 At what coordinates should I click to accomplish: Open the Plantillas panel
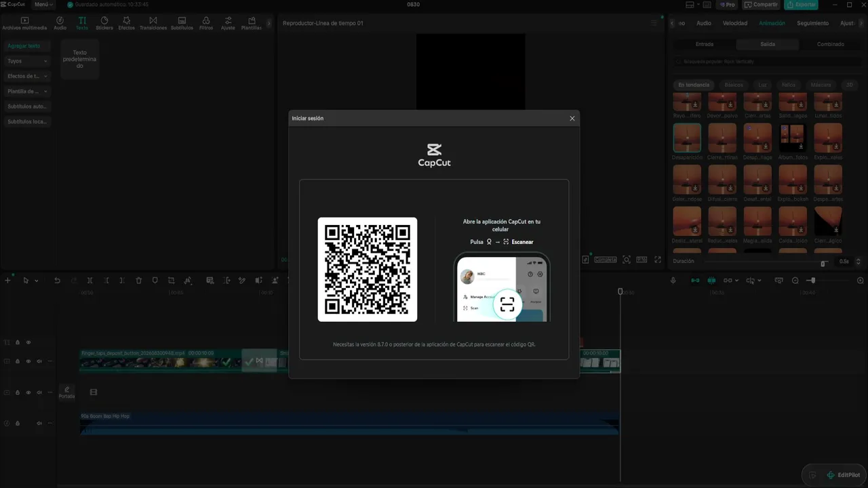[252, 24]
